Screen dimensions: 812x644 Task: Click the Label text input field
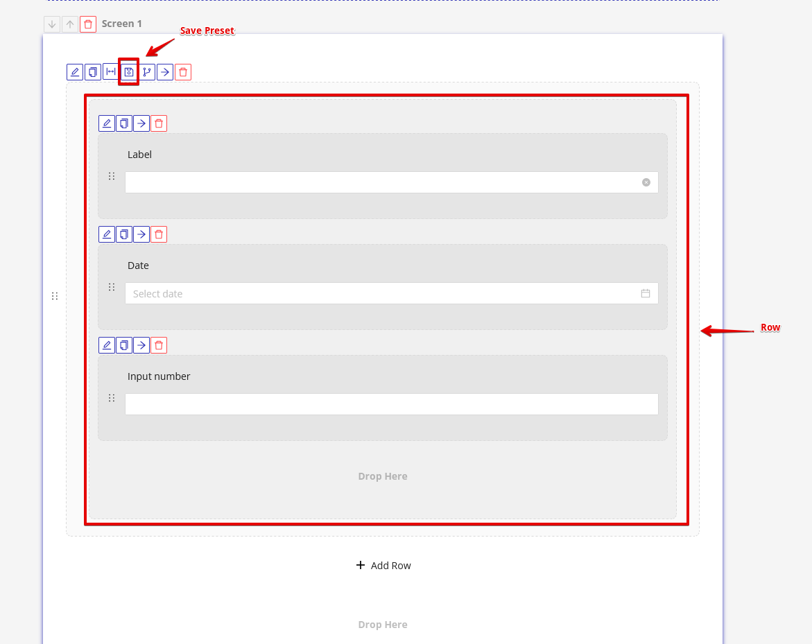(381, 182)
